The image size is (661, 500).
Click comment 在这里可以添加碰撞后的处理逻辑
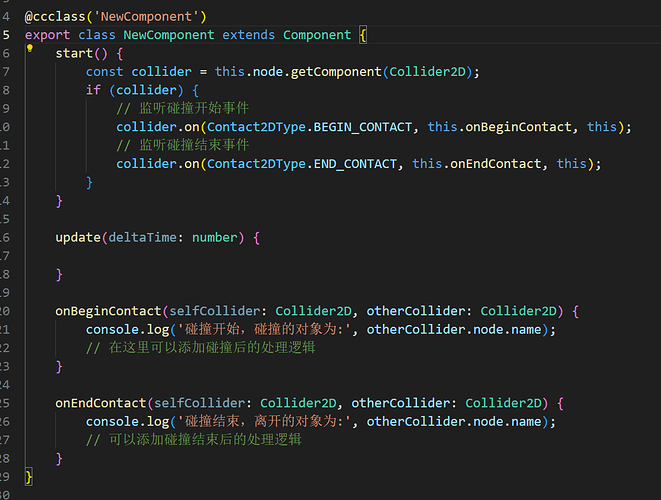click(200, 348)
